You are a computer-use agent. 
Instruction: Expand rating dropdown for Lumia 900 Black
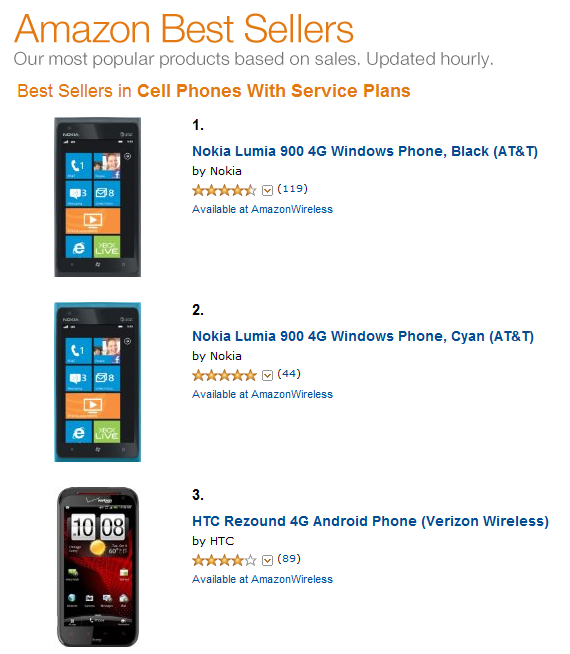[x=267, y=191]
